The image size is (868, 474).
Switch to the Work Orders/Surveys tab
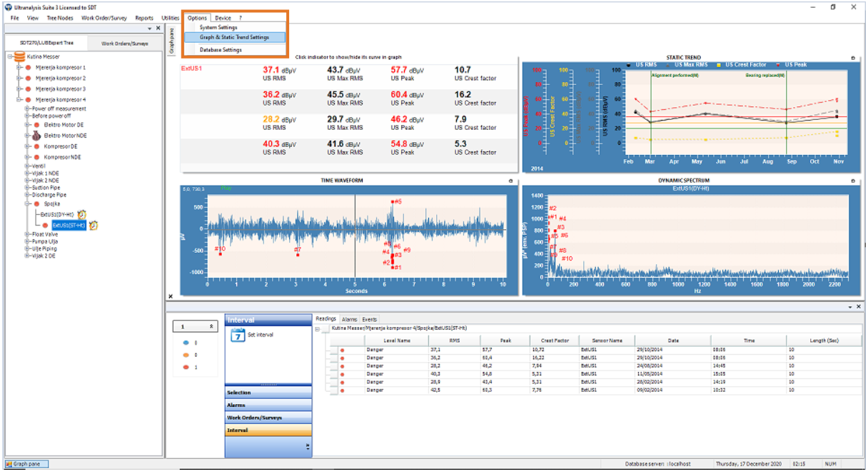pyautogui.click(x=125, y=44)
